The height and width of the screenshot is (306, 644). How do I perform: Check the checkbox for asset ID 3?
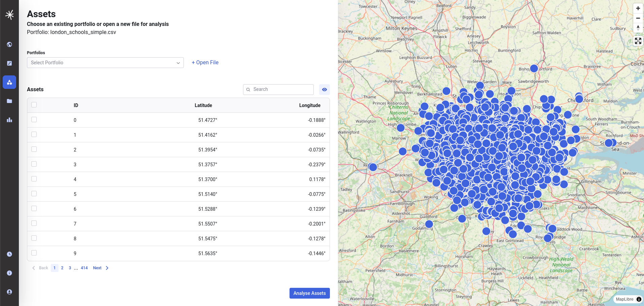pyautogui.click(x=34, y=164)
